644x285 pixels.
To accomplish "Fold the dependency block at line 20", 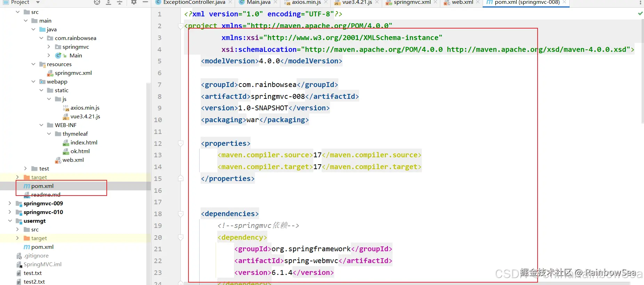I will (x=180, y=237).
